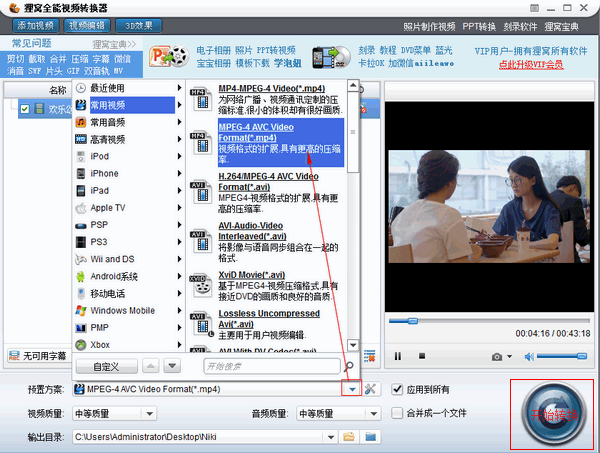Expand the 高清视频 submenu arrow
The width and height of the screenshot is (600, 453).
179,139
